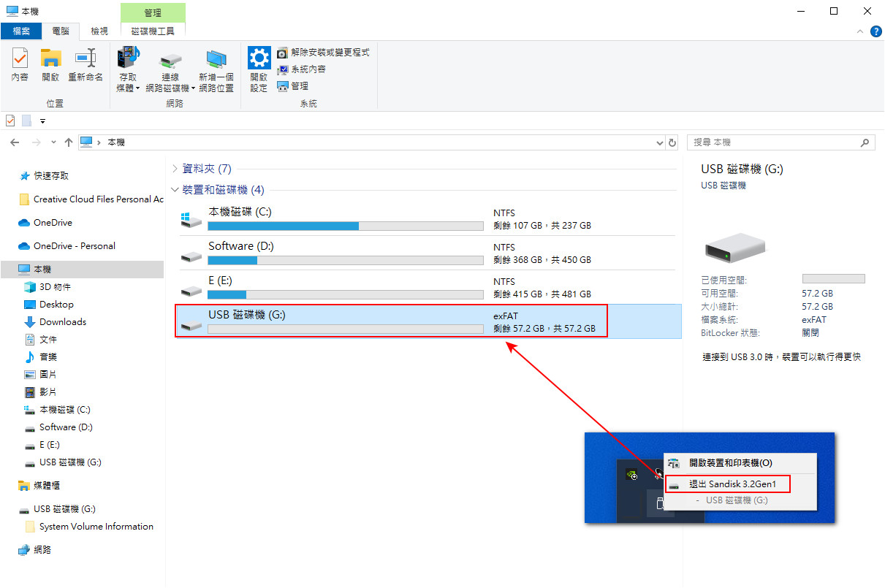
Task: Open 開啟裝置和印表機 from the tray menu
Action: click(731, 462)
